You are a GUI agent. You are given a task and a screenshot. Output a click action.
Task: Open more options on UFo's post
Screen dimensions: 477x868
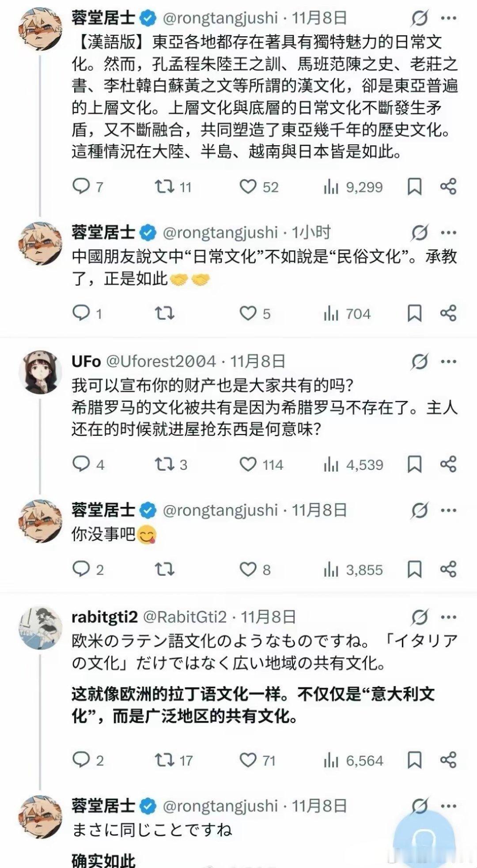[x=449, y=362]
